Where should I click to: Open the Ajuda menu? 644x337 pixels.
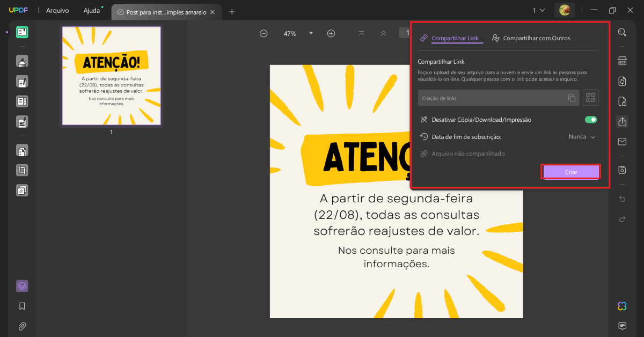pos(91,10)
